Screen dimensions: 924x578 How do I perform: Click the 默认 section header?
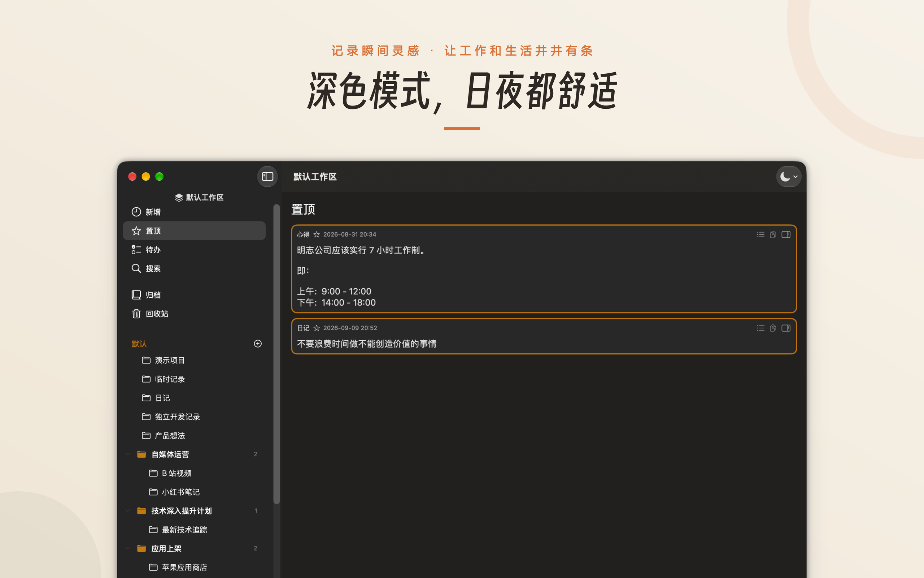click(x=139, y=344)
